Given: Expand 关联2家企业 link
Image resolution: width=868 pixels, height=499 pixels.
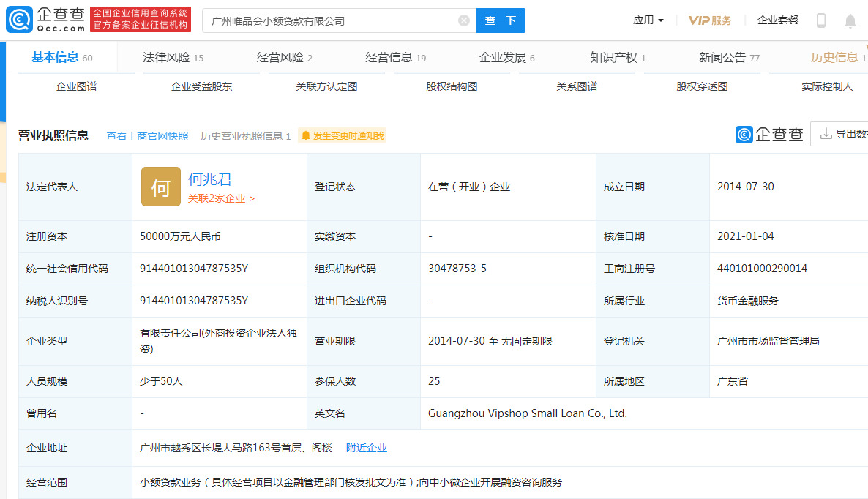Looking at the screenshot, I should pyautogui.click(x=221, y=198).
